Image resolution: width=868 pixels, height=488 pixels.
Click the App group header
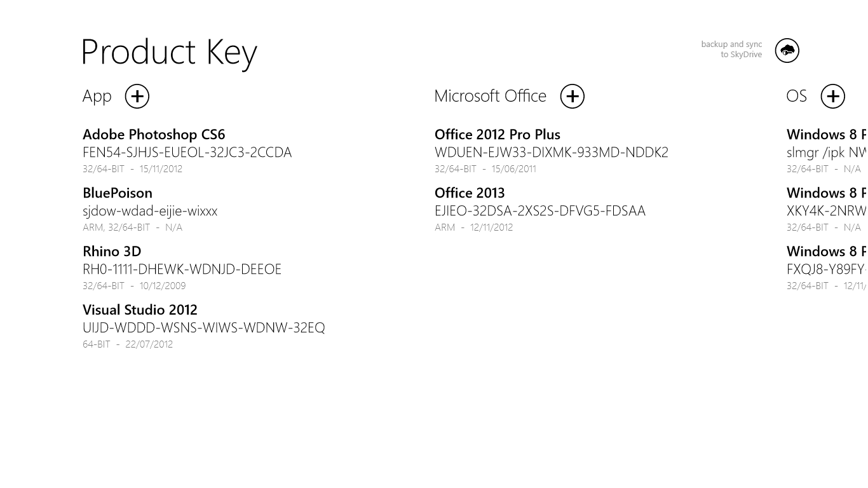pyautogui.click(x=97, y=96)
